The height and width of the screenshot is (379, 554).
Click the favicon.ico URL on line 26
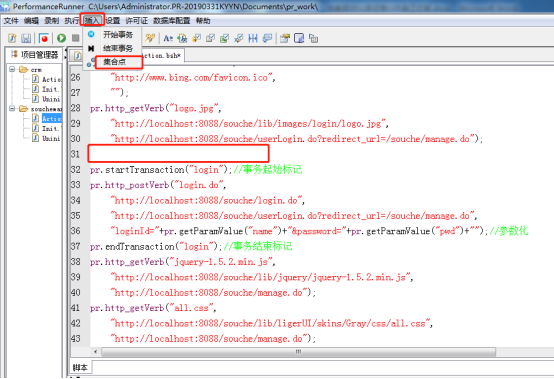click(x=193, y=78)
